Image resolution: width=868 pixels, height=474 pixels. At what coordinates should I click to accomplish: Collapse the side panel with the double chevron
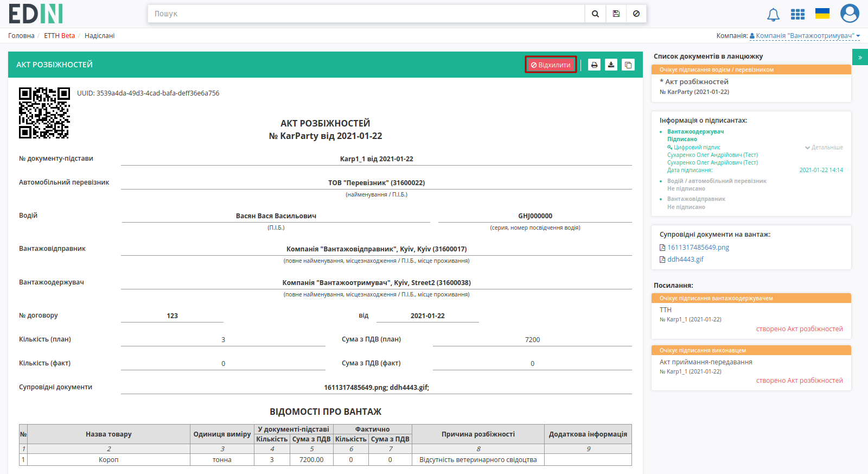coord(860,57)
